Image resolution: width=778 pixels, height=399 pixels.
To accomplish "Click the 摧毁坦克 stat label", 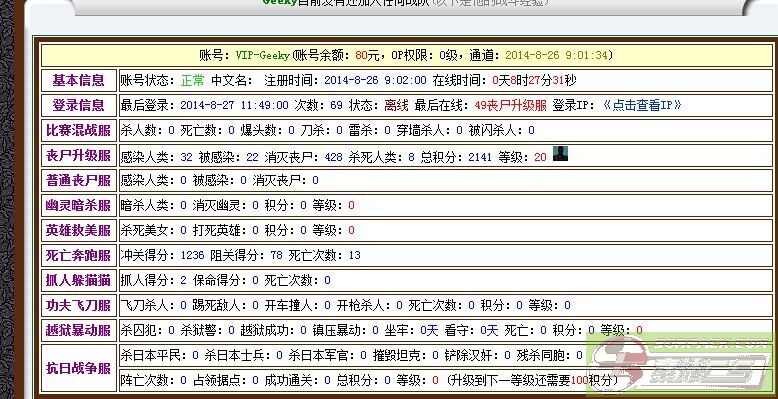I will coord(399,355).
